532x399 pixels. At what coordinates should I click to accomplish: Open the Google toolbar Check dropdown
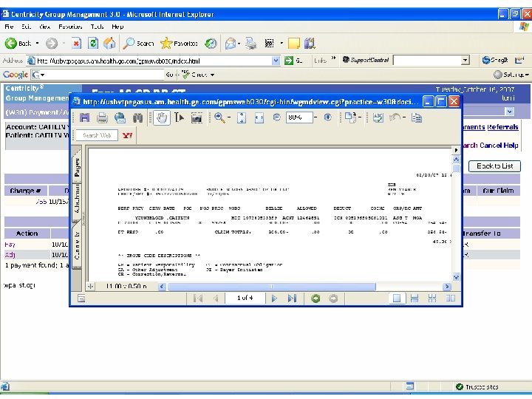tap(212, 75)
